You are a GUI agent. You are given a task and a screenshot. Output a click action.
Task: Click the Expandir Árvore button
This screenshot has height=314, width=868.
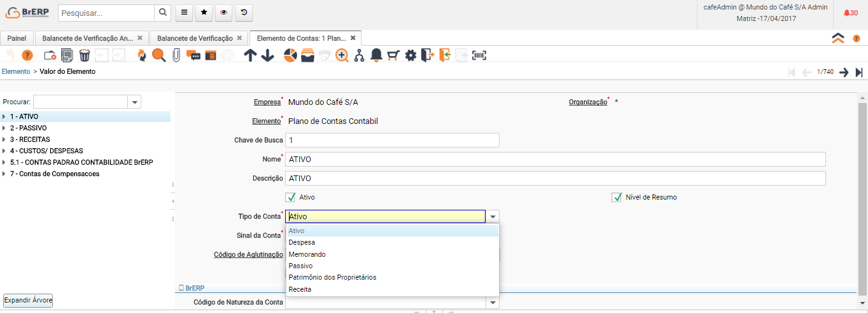(x=28, y=300)
